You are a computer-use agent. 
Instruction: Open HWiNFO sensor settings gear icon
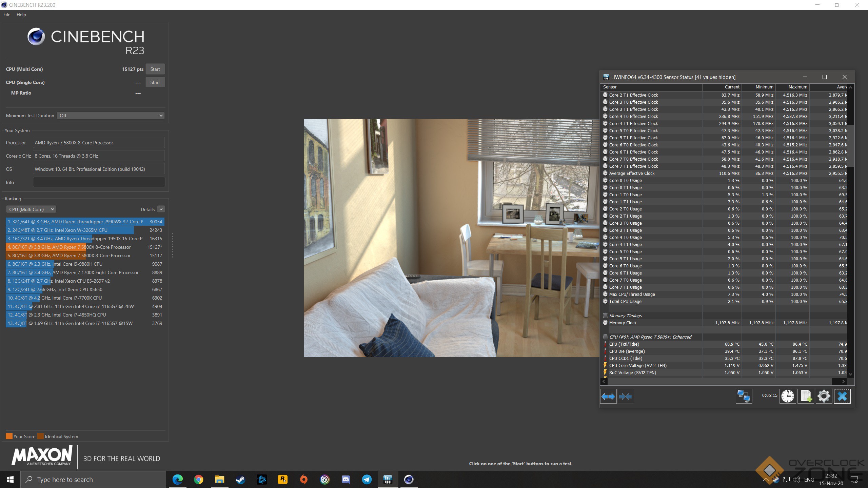tap(824, 396)
